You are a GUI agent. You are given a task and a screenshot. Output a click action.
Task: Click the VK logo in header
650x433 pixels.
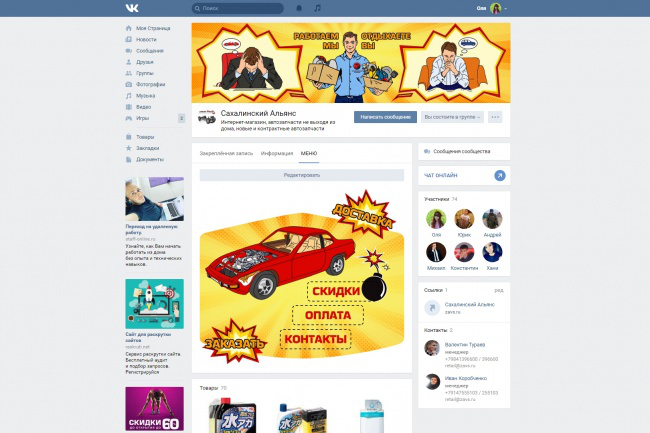132,8
